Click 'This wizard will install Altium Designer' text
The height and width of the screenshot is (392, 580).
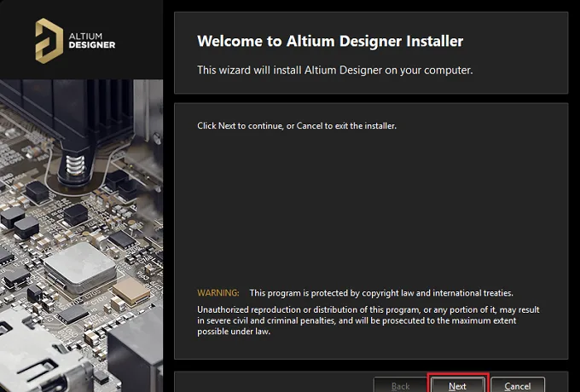pos(334,70)
